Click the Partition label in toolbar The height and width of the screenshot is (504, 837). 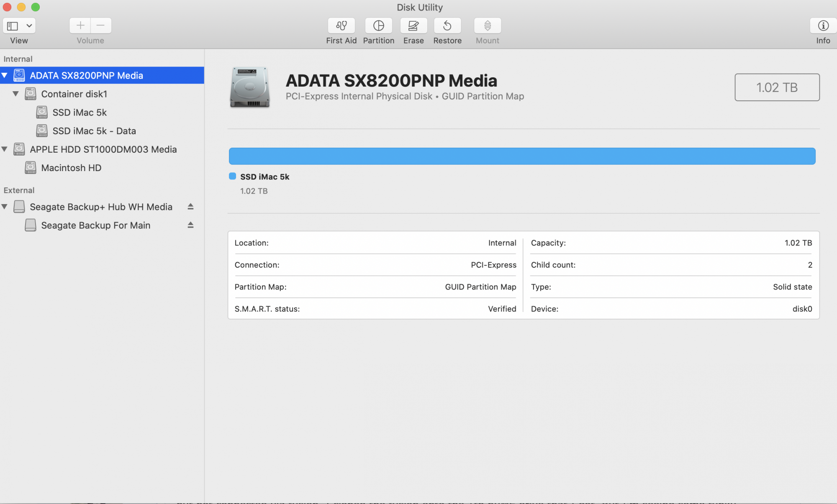click(378, 41)
